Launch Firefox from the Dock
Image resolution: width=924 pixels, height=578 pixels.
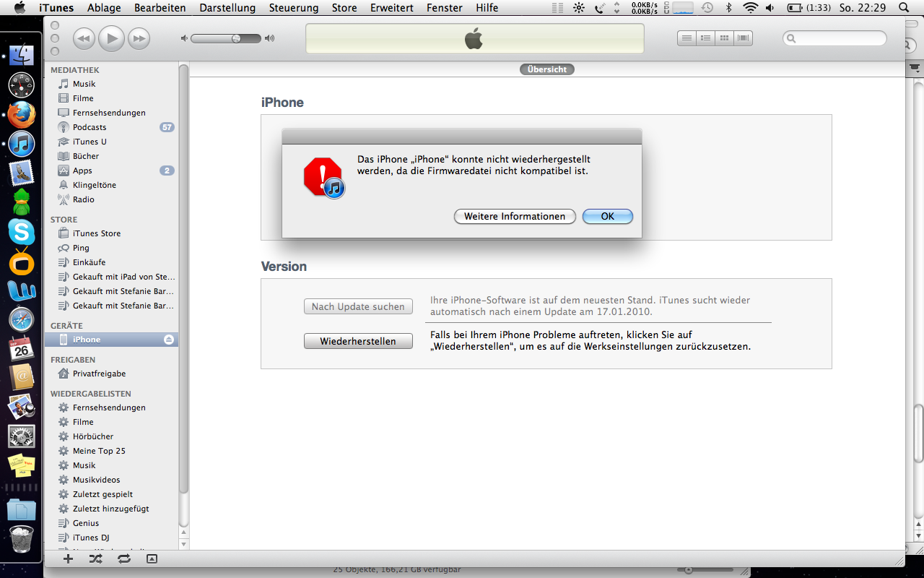22,115
